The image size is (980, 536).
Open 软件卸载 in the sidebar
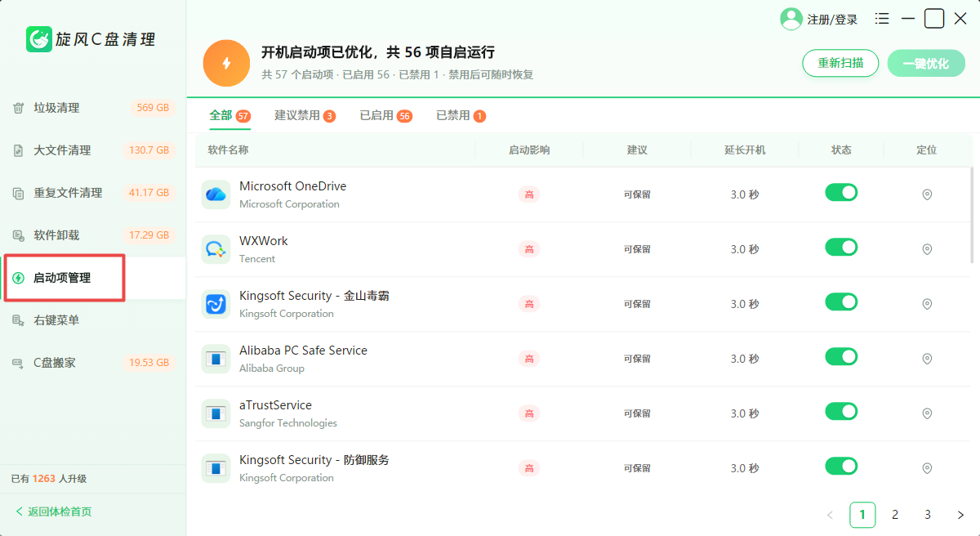(x=93, y=235)
